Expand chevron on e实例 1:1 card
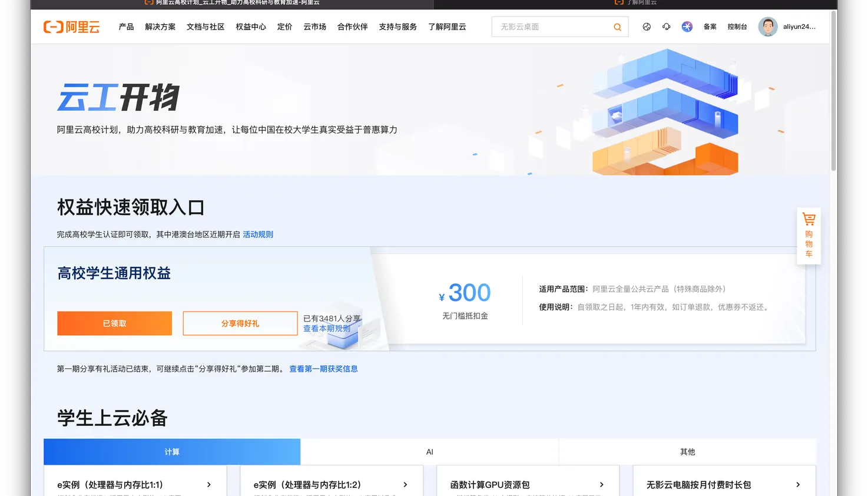This screenshot has width=868, height=496. click(209, 485)
